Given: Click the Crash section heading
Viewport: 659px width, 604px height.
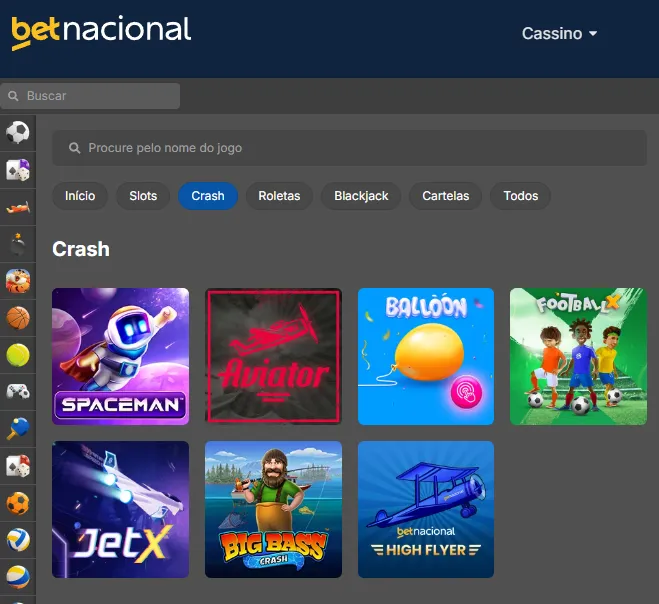Looking at the screenshot, I should [x=81, y=249].
